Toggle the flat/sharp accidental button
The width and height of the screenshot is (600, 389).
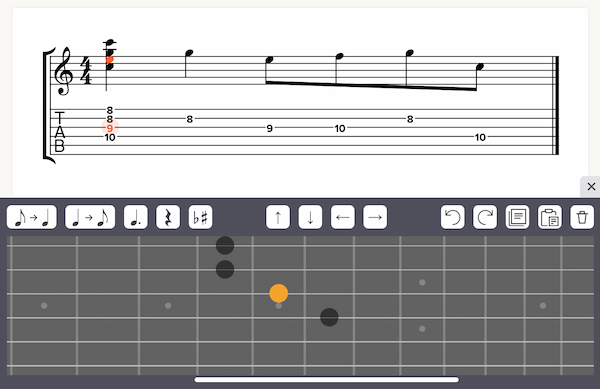point(201,217)
